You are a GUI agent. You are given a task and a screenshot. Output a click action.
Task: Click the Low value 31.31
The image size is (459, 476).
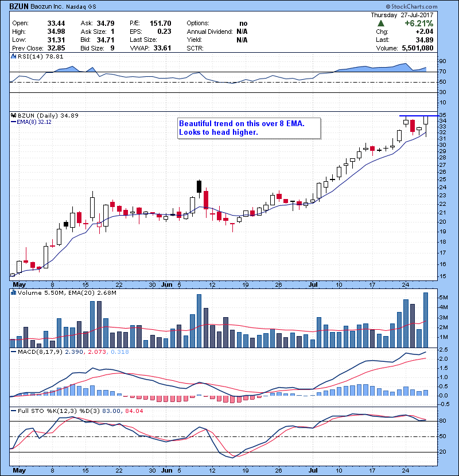(x=56, y=40)
